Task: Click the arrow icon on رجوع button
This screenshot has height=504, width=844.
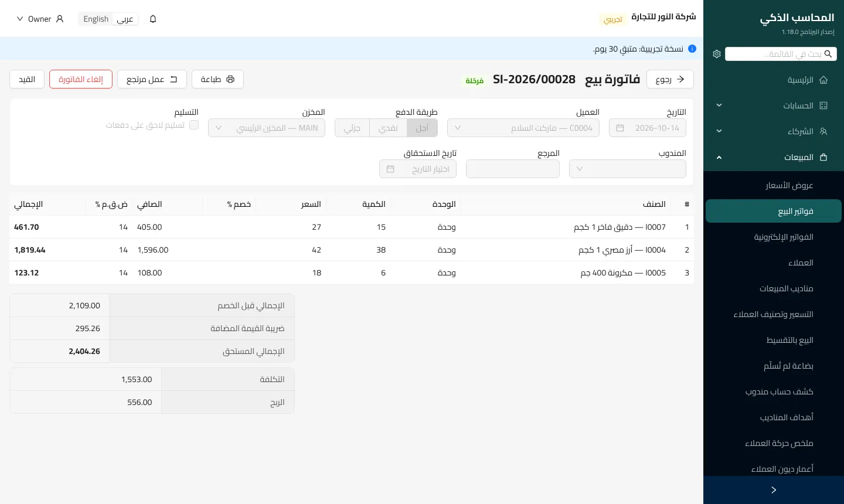Action: point(680,79)
